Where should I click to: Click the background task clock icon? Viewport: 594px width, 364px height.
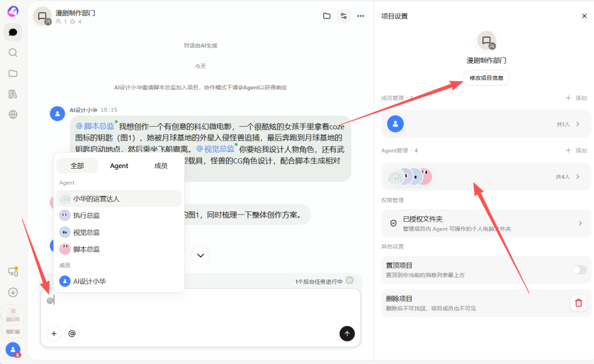[x=350, y=281]
